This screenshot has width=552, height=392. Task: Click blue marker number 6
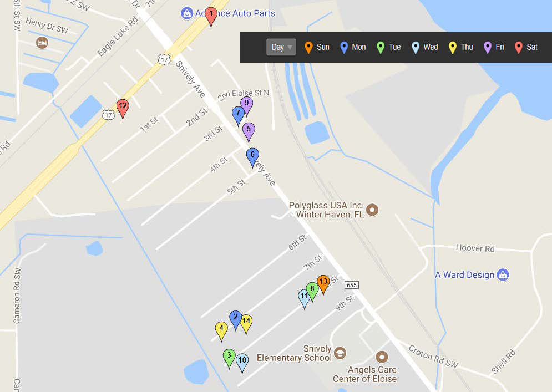252,156
